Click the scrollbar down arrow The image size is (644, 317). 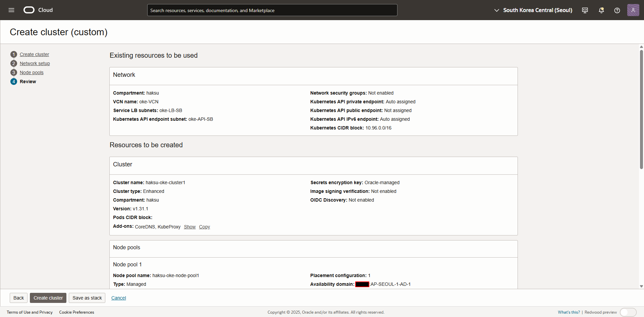(x=641, y=286)
